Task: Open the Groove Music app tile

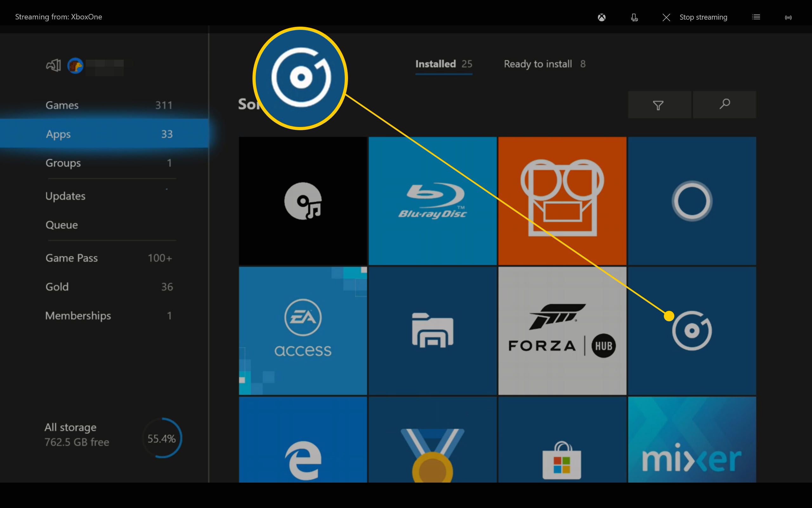Action: point(692,331)
